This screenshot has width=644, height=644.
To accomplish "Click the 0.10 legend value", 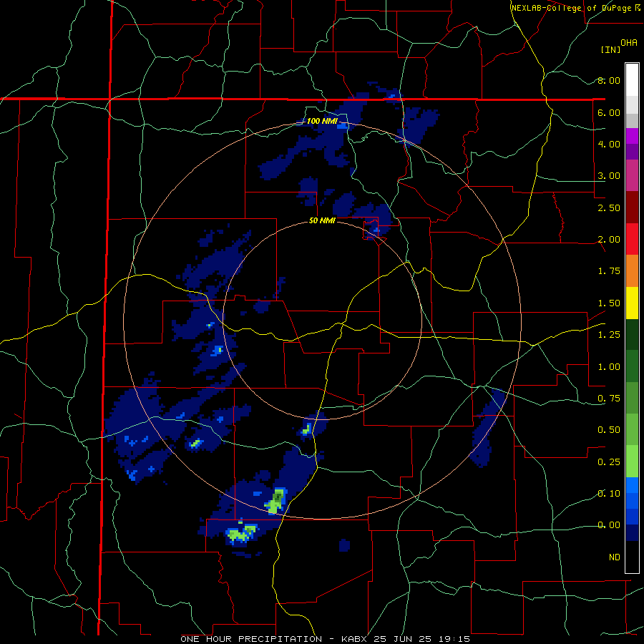I will [x=609, y=494].
